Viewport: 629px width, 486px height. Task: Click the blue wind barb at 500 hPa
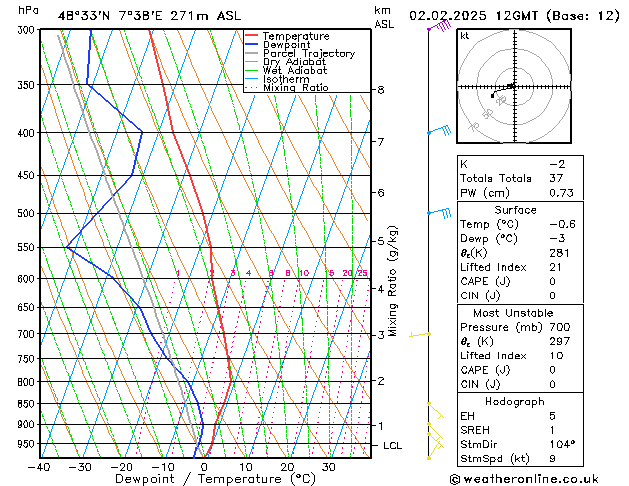[439, 213]
